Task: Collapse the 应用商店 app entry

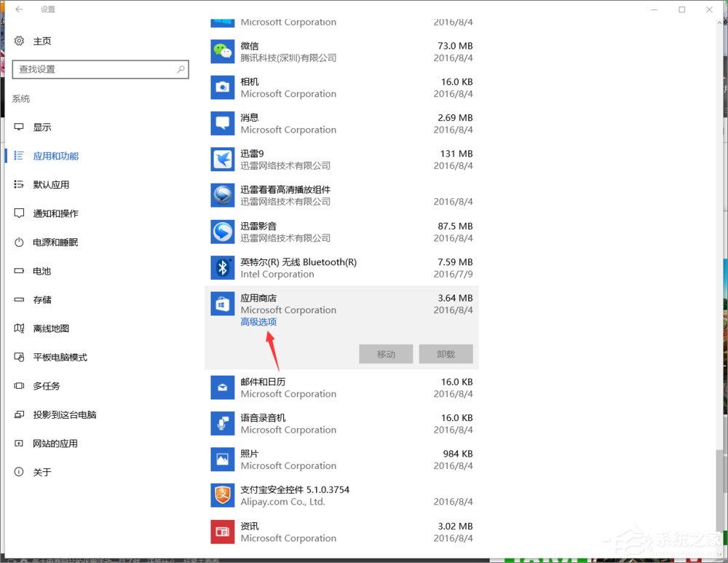Action: pos(328,303)
